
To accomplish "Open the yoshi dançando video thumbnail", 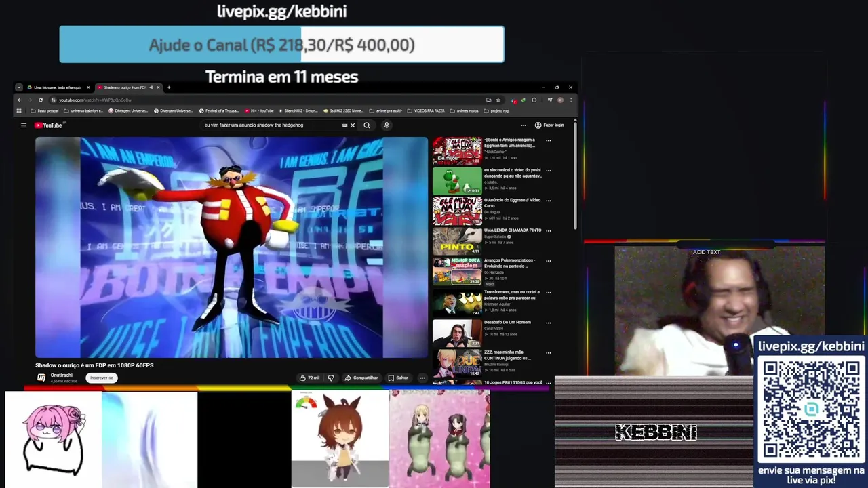I will [x=457, y=181].
